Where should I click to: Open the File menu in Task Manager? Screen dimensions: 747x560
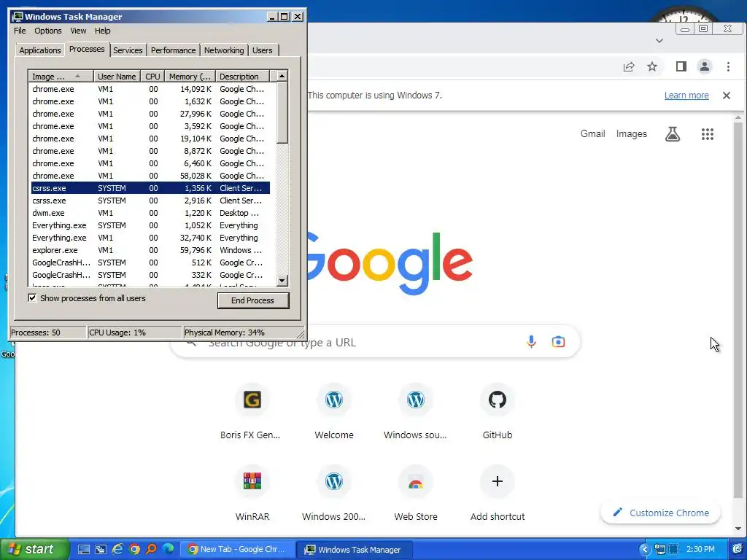20,31
